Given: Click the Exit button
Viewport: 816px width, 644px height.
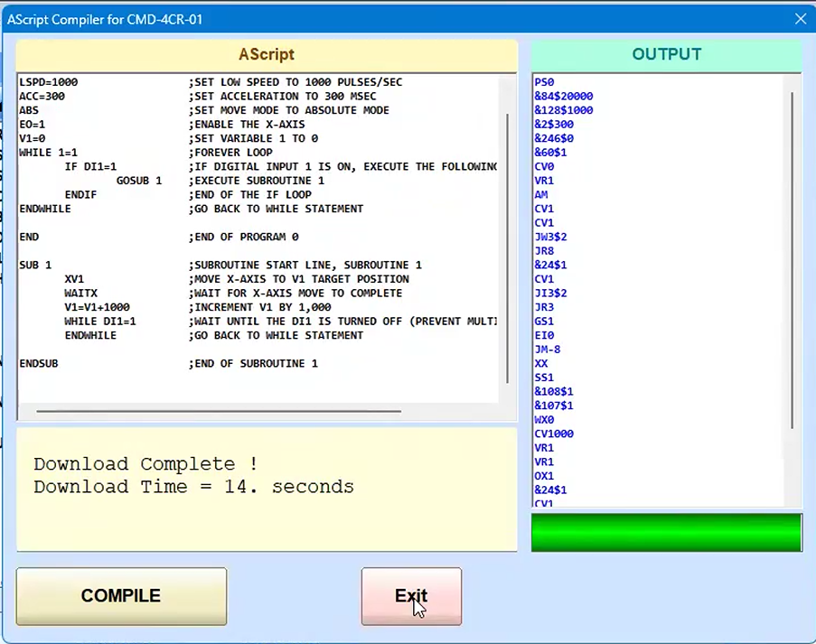Looking at the screenshot, I should coord(411,596).
